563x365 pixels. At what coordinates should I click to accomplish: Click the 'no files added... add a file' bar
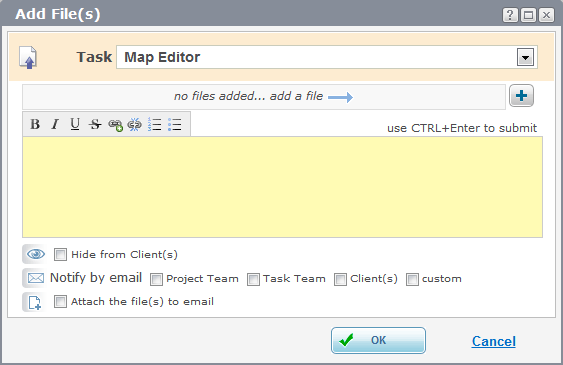[264, 97]
